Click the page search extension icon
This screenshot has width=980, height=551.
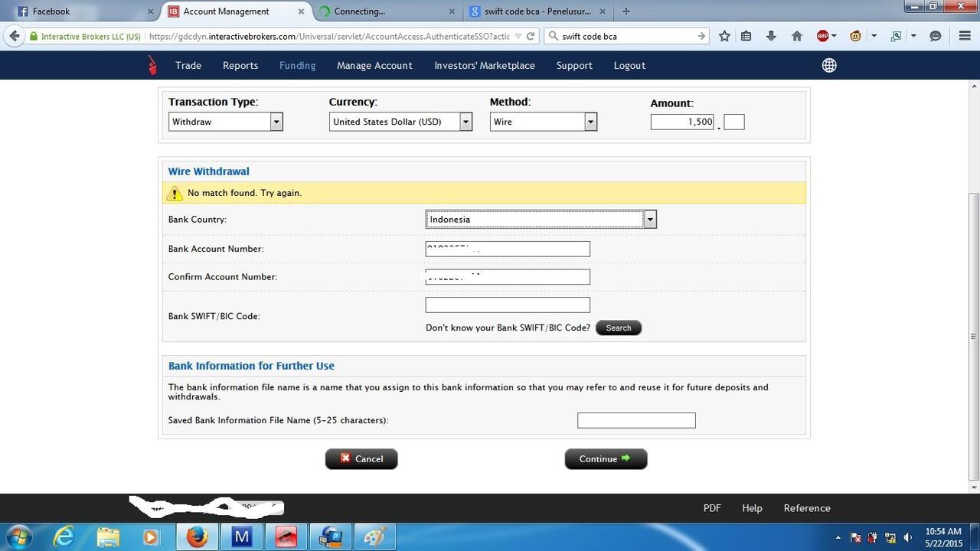coord(897,36)
